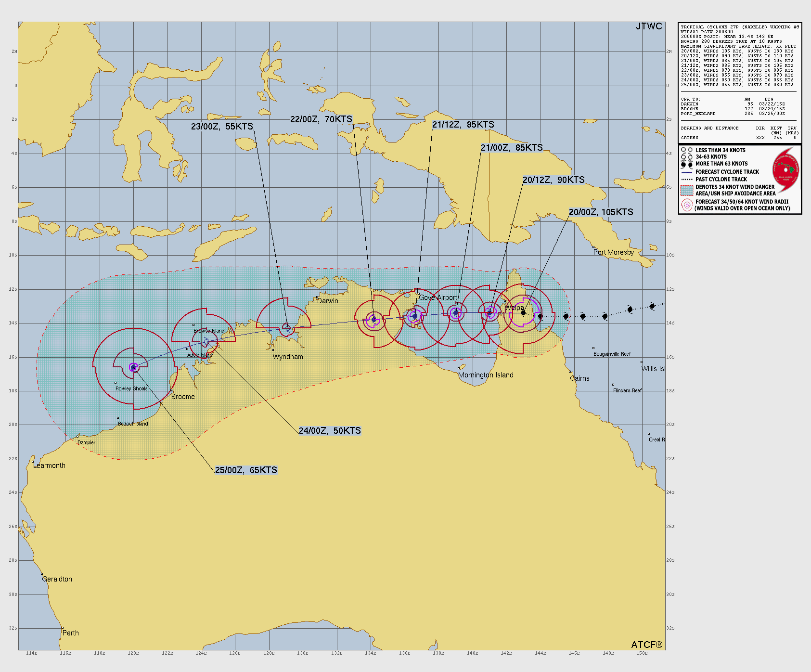
Task: Click the tropical cyclone warning header text
Action: [x=739, y=27]
